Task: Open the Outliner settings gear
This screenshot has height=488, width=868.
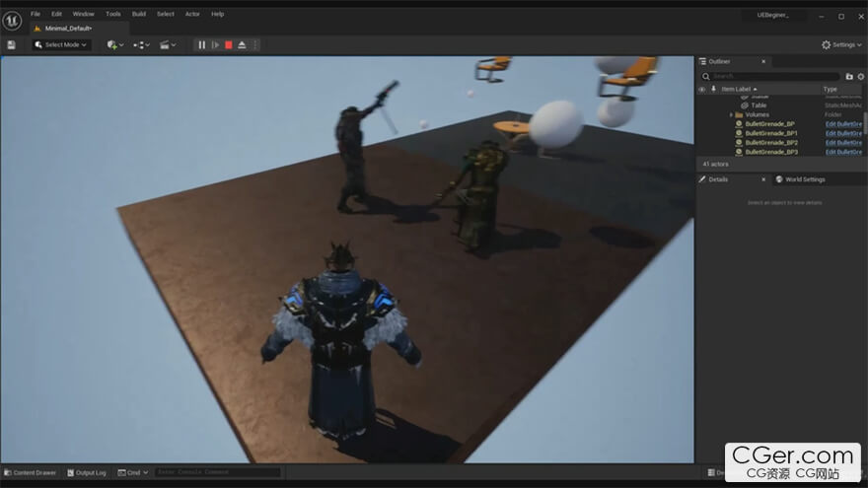Action: point(861,76)
